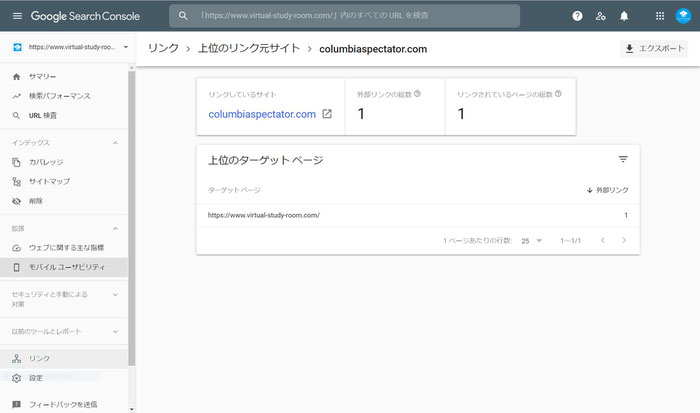Go to previous page arrow in table
This screenshot has width=700, height=413.
coord(603,240)
